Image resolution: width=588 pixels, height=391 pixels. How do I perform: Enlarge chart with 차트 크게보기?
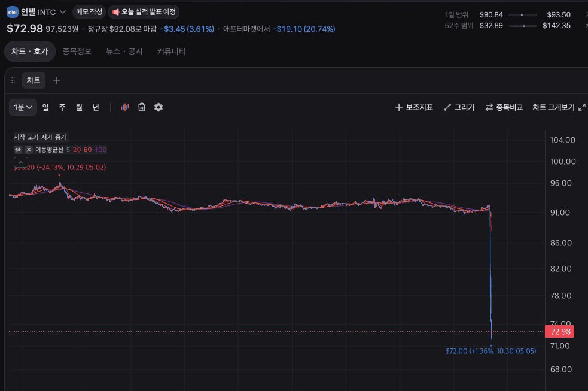(x=559, y=107)
